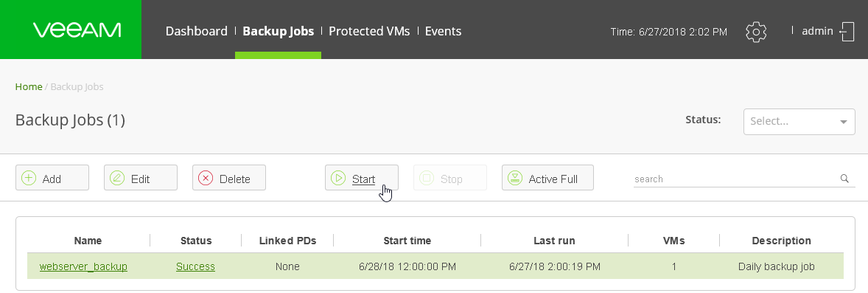Viewport: 868px width, 293px height.
Task: Click the red X Delete icon
Action: point(206,178)
